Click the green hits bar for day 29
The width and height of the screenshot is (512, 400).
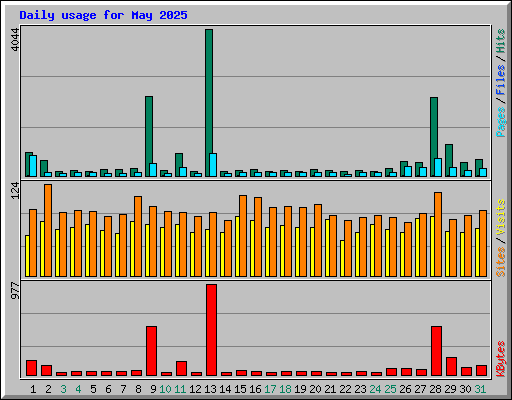click(448, 160)
